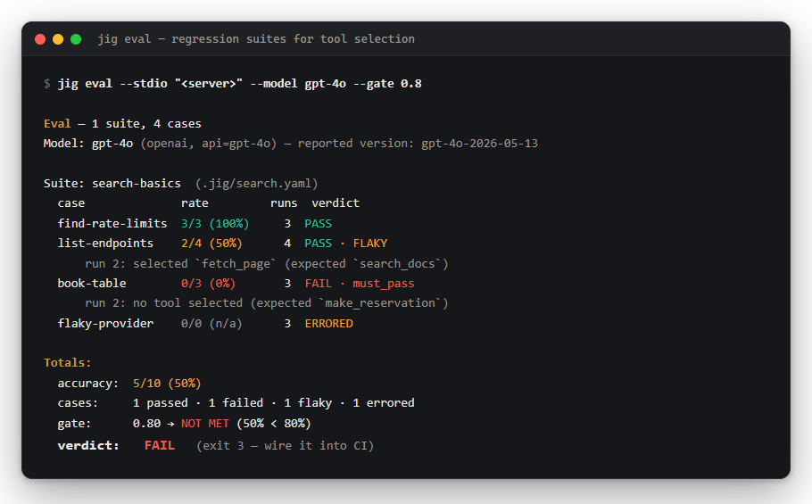Click the 'Totals:' heading
The width and height of the screenshot is (812, 504).
[x=67, y=363]
